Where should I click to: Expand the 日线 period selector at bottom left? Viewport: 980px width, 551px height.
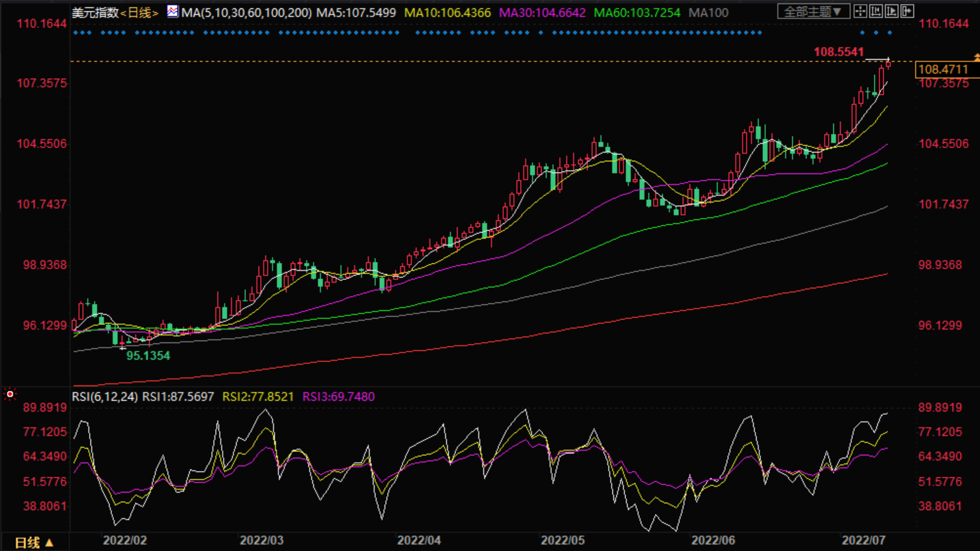34,542
